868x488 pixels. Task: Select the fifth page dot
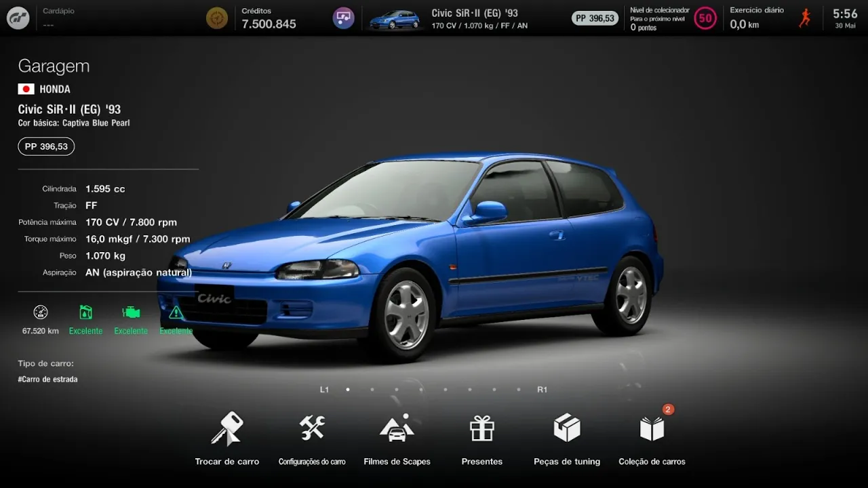(446, 390)
